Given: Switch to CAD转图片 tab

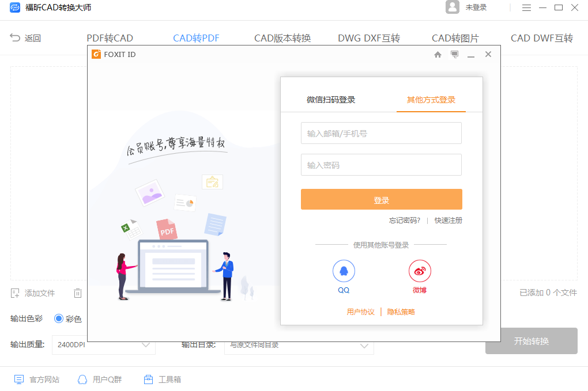Looking at the screenshot, I should pos(455,38).
